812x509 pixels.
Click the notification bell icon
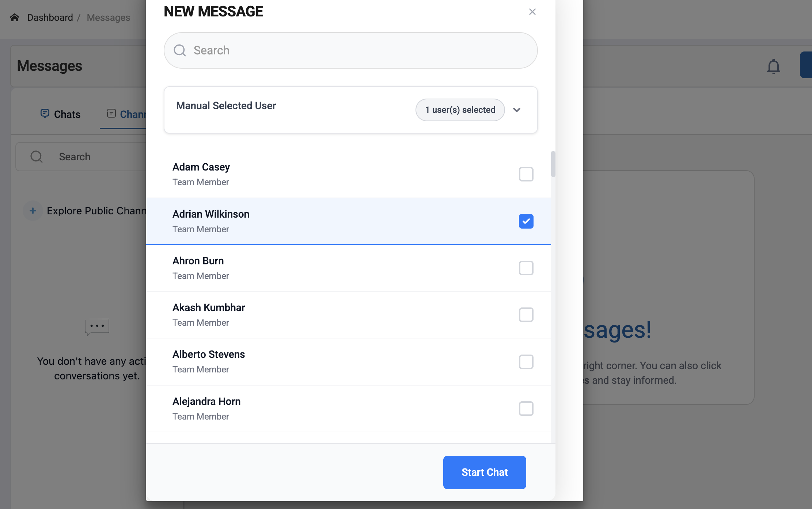click(x=773, y=66)
